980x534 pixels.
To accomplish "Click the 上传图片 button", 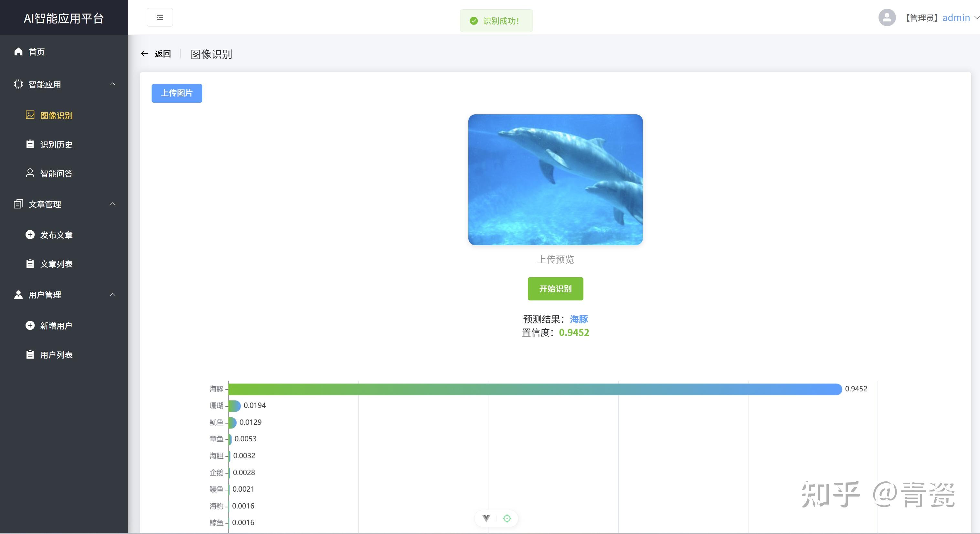I will (x=176, y=93).
